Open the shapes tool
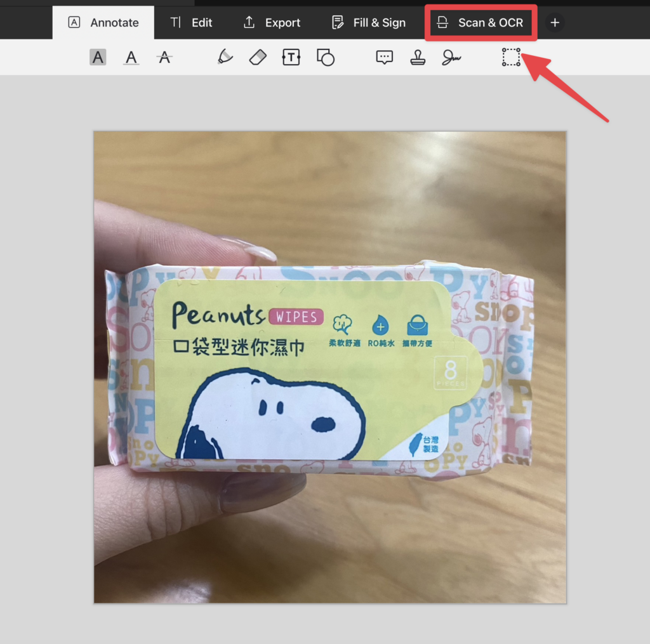The height and width of the screenshot is (644, 650). click(326, 57)
